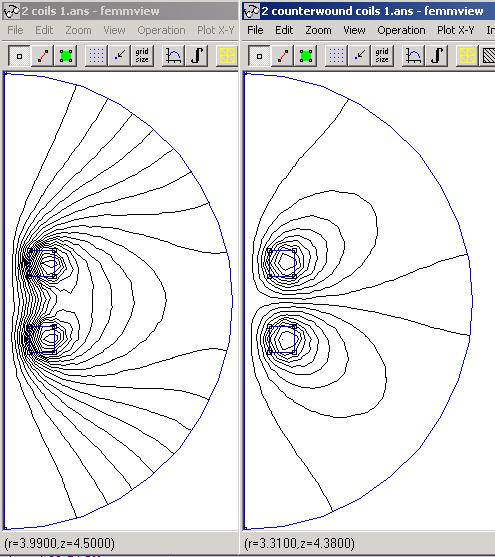
Task: Open Edit menu in counterwound coils window
Action: tap(284, 30)
